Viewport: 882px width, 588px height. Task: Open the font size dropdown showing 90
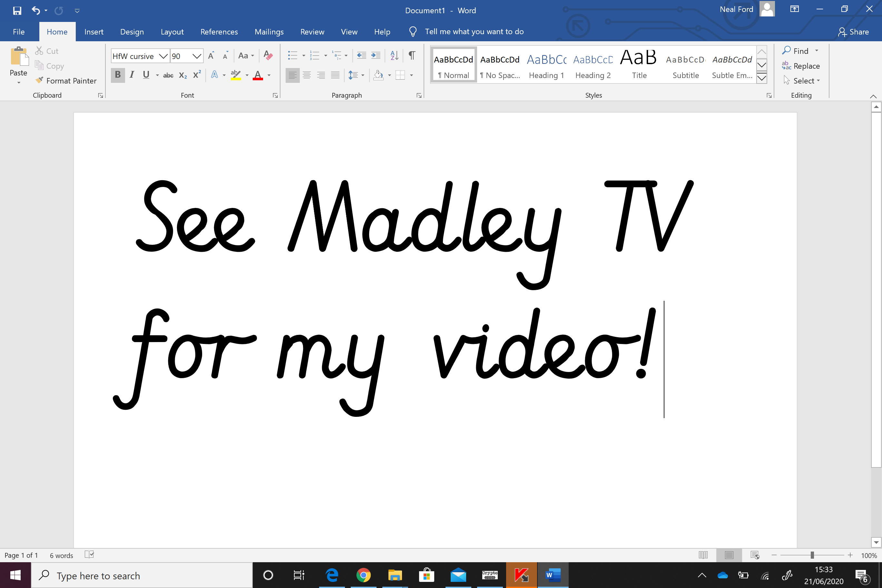coord(197,56)
